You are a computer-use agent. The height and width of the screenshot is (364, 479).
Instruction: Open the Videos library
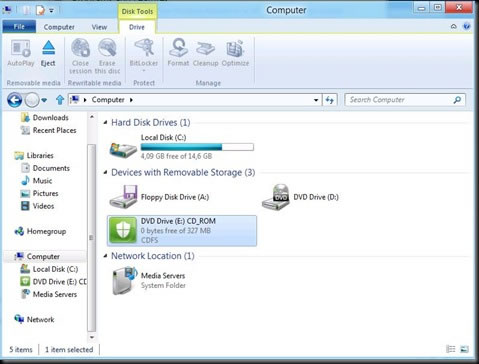point(37,206)
